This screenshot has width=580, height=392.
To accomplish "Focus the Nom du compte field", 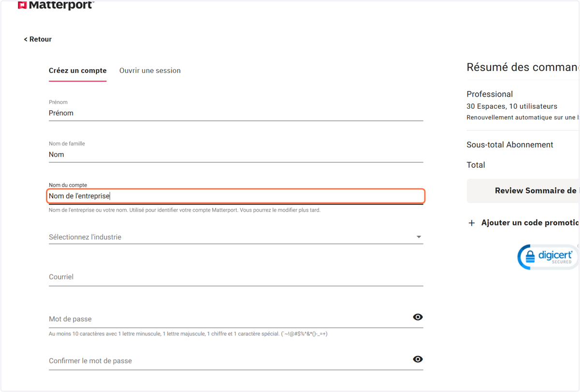I will point(236,196).
